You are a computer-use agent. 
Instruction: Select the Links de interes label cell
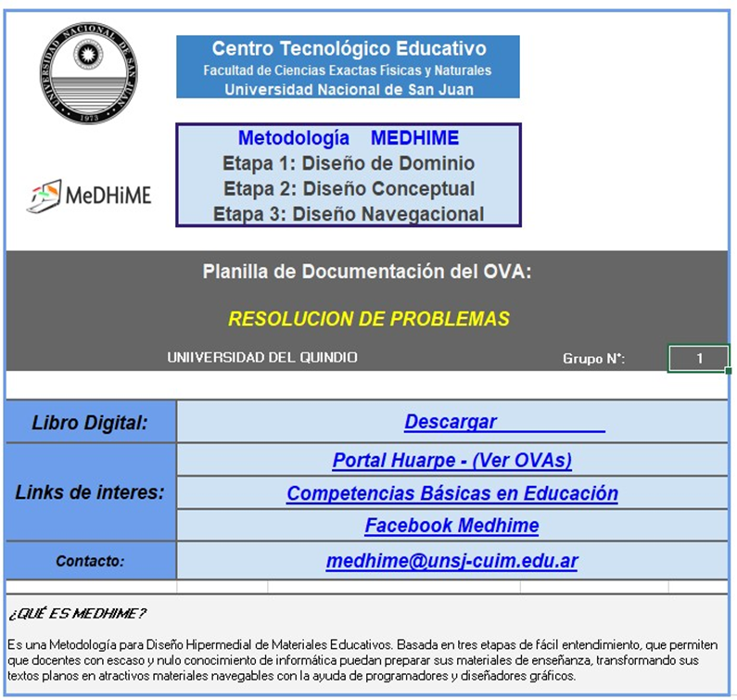(x=90, y=492)
